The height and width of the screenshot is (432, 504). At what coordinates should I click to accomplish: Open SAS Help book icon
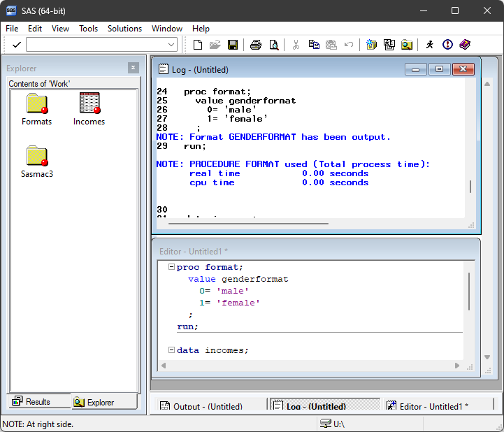(465, 45)
